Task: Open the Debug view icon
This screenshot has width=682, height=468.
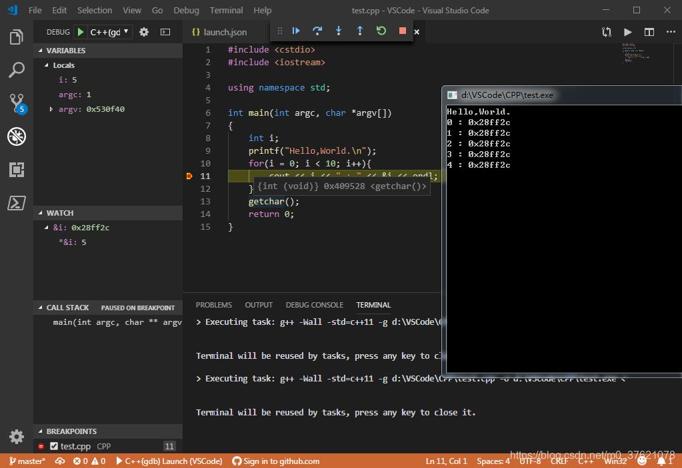Action: pos(17,137)
